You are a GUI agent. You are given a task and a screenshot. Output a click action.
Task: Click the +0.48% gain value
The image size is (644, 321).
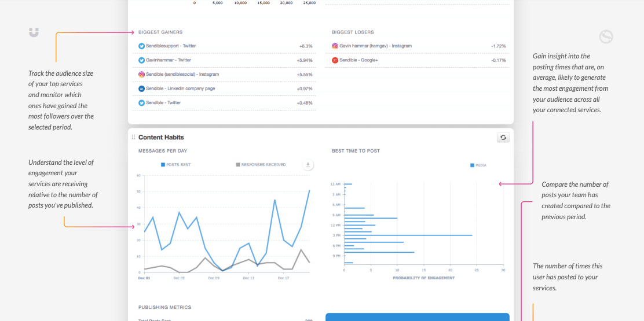pos(305,104)
